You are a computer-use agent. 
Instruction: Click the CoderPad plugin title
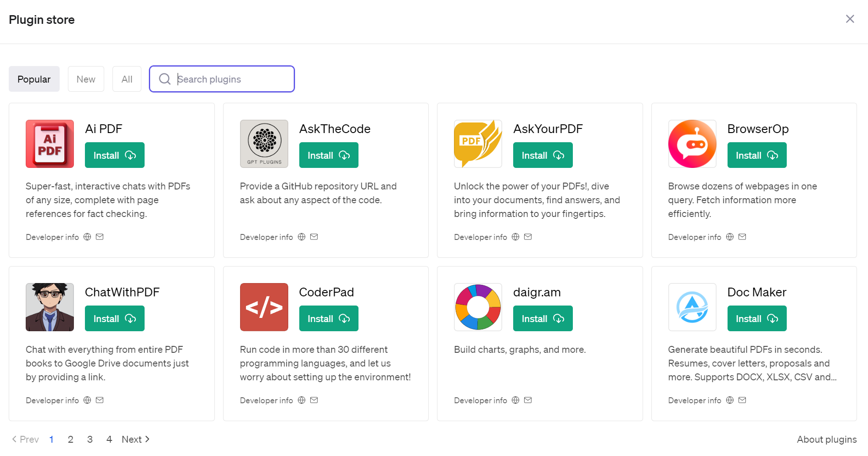tap(326, 292)
